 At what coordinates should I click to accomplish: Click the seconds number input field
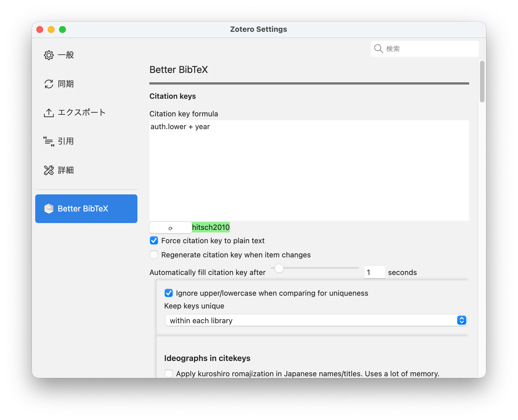(374, 272)
